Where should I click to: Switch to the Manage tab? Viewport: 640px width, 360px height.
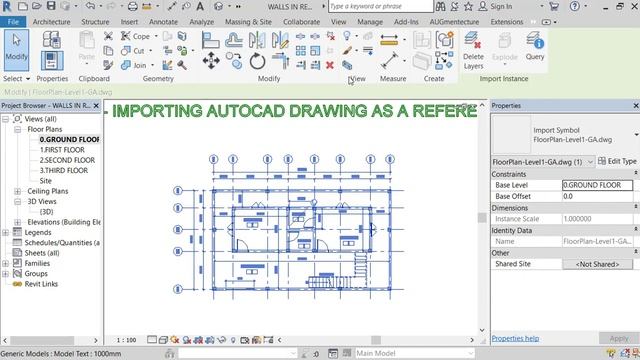(x=370, y=22)
